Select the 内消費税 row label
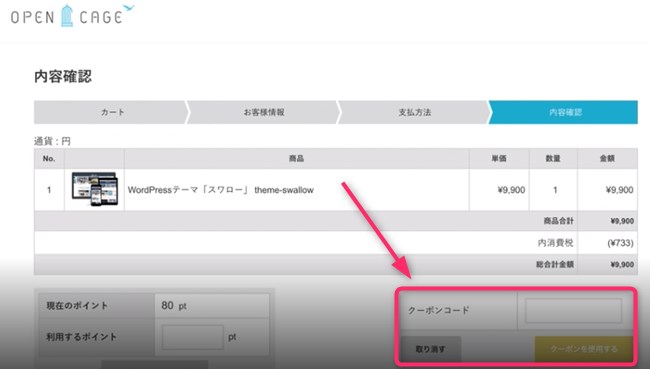The height and width of the screenshot is (369, 650). (x=555, y=243)
